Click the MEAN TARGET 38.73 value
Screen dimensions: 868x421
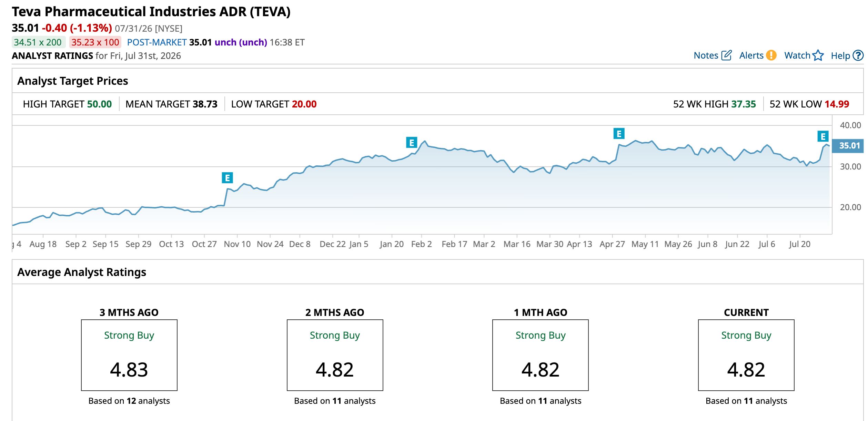point(205,104)
